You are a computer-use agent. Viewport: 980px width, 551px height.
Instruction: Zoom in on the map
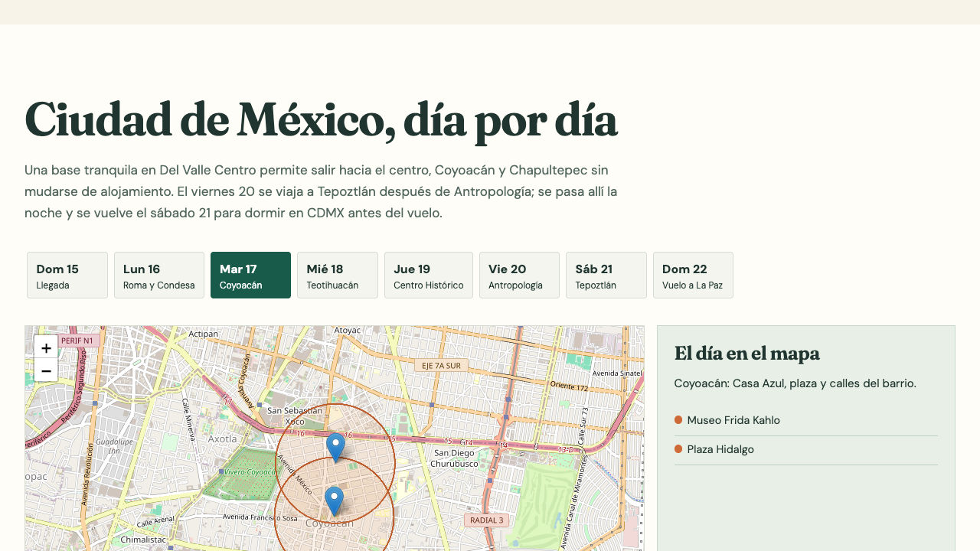coord(46,347)
